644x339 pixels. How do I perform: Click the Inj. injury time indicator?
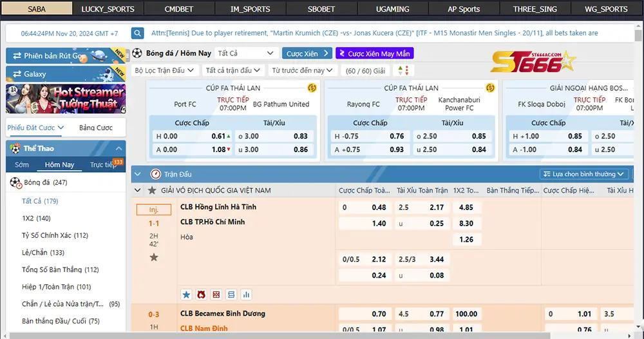[154, 209]
